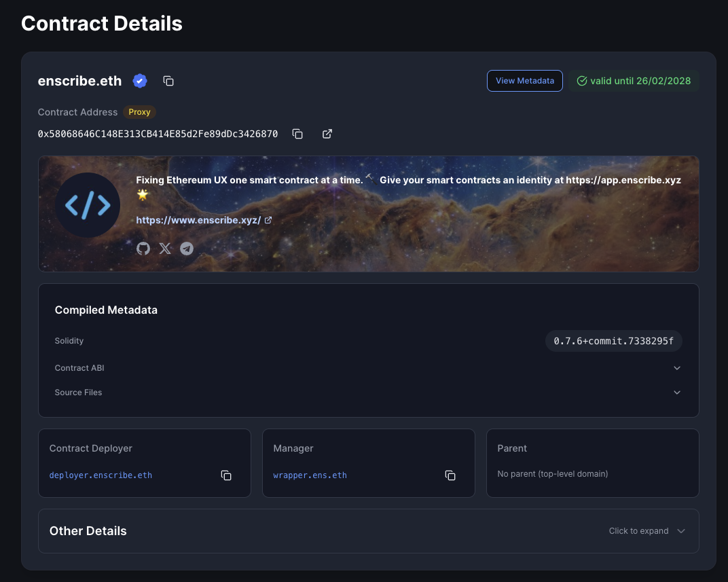Screen dimensions: 728x582
Task: Copy wrapper.ens.eth manager name
Action: pyautogui.click(x=450, y=475)
